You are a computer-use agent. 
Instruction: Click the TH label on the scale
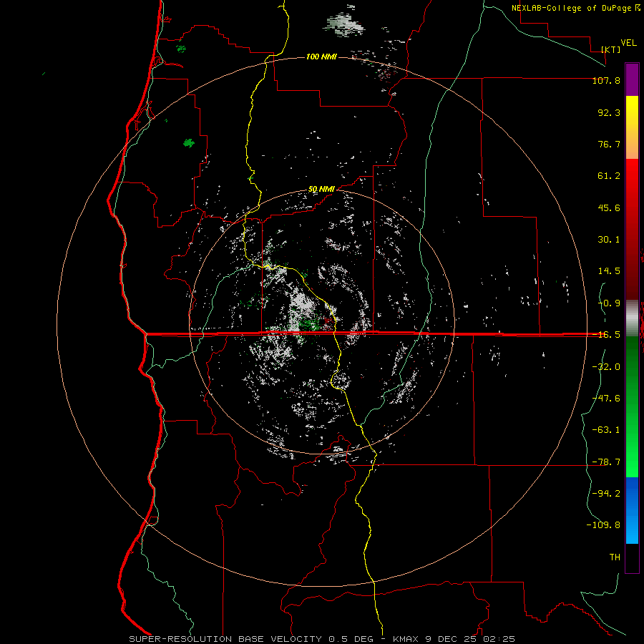tap(615, 557)
